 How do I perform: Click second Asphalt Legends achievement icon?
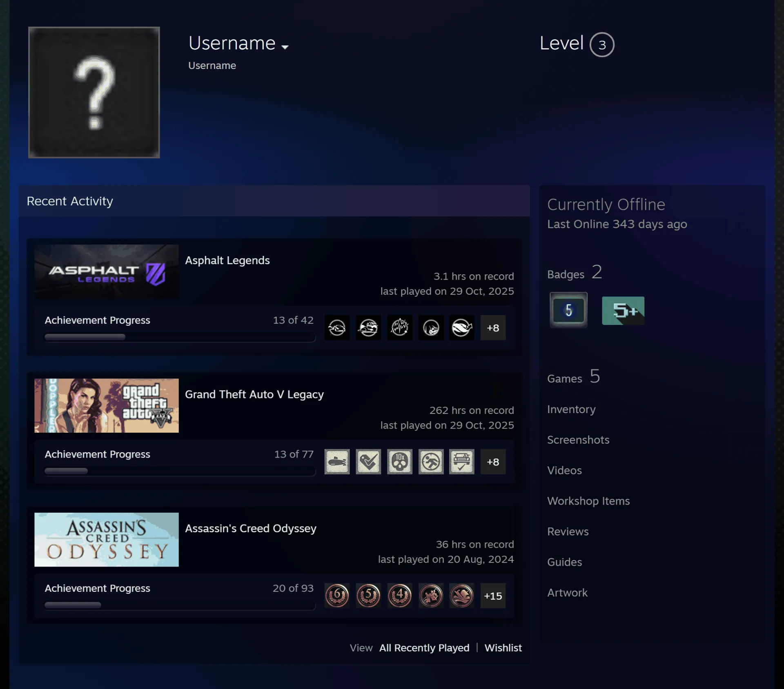(x=368, y=327)
